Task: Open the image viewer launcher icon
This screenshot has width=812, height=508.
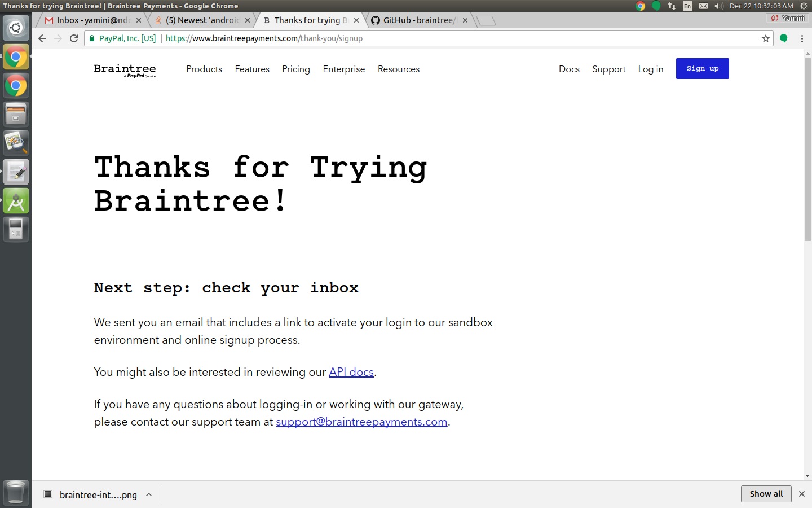Action: 16,143
